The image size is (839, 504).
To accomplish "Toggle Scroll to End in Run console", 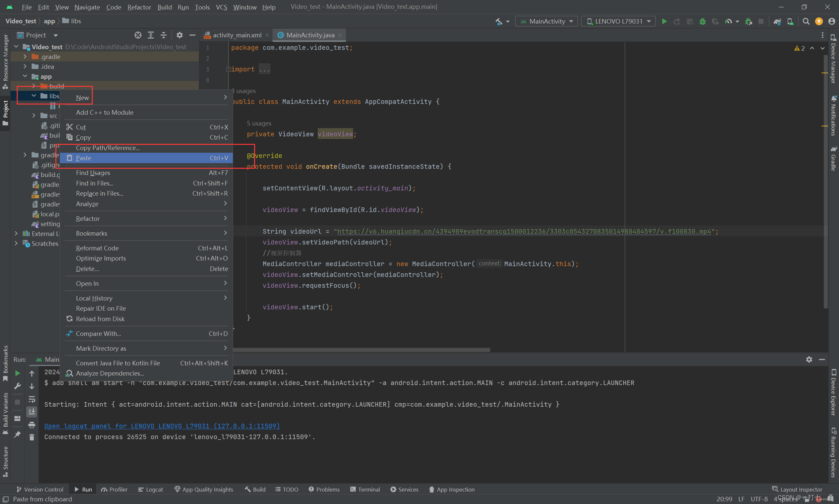I will click(31, 412).
